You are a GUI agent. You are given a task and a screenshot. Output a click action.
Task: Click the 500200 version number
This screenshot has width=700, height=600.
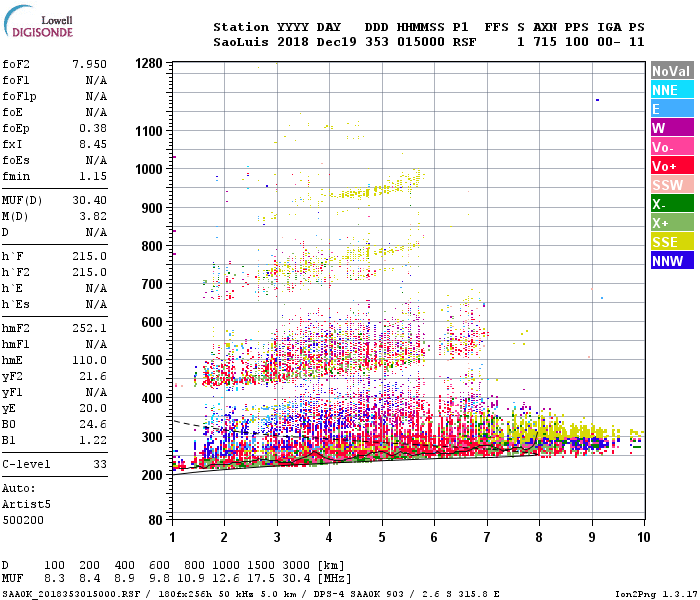[x=23, y=521]
